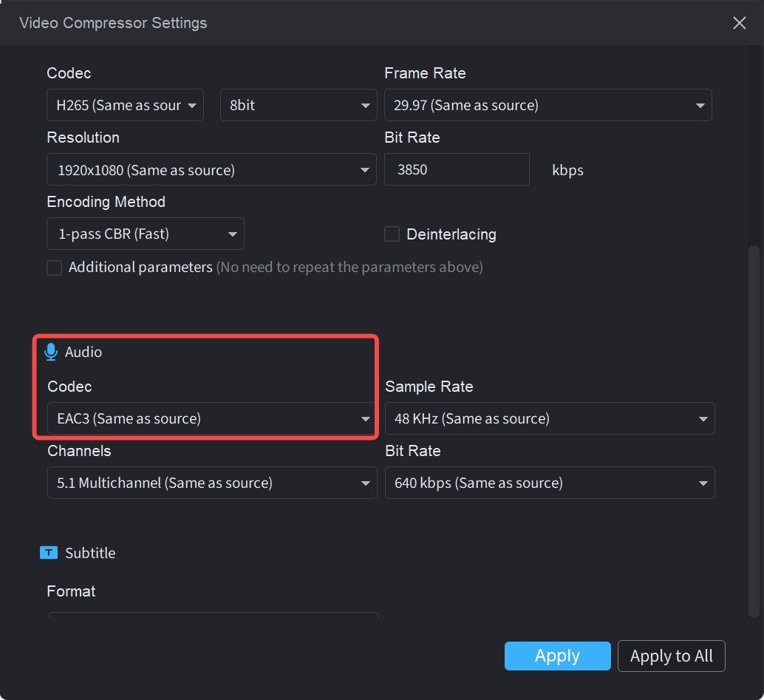
Task: Click the Audio section heading text
Action: point(83,352)
